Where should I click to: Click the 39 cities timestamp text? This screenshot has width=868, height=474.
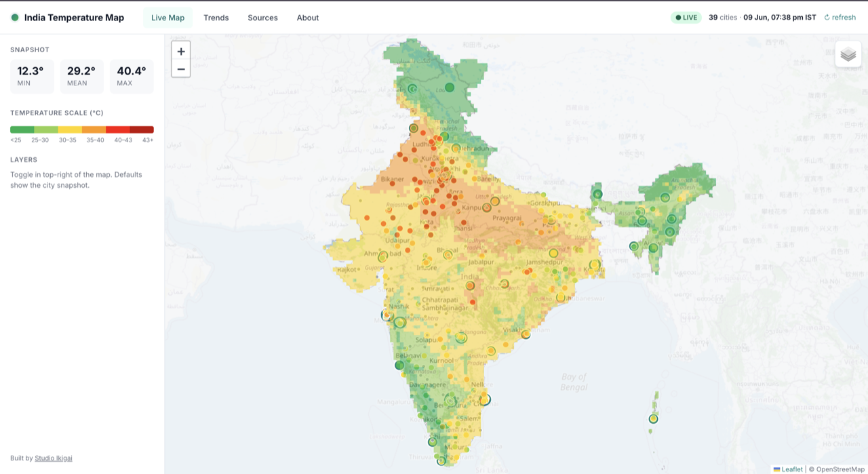762,18
